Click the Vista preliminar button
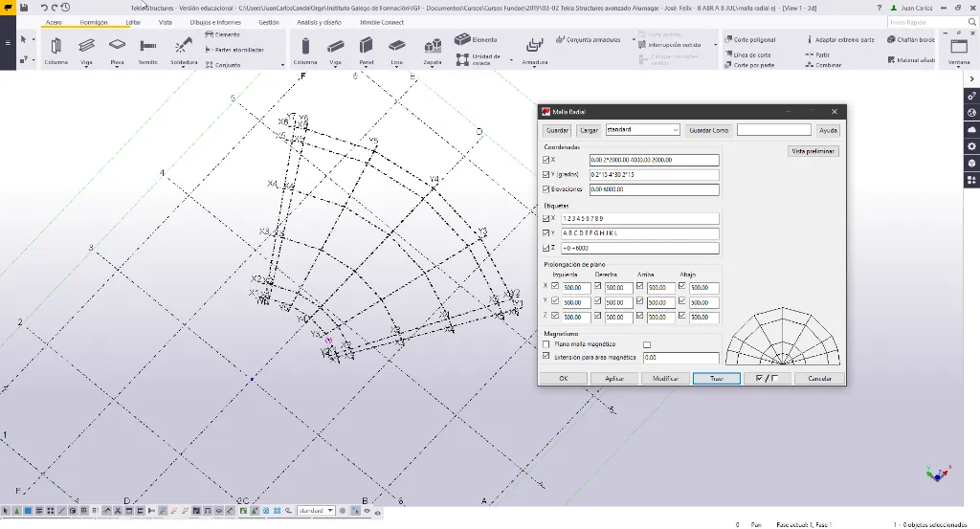 click(813, 151)
